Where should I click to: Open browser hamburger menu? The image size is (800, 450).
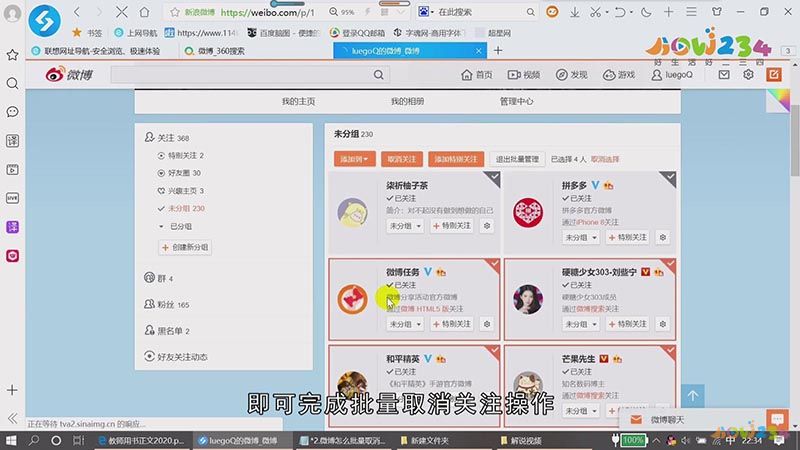point(691,12)
